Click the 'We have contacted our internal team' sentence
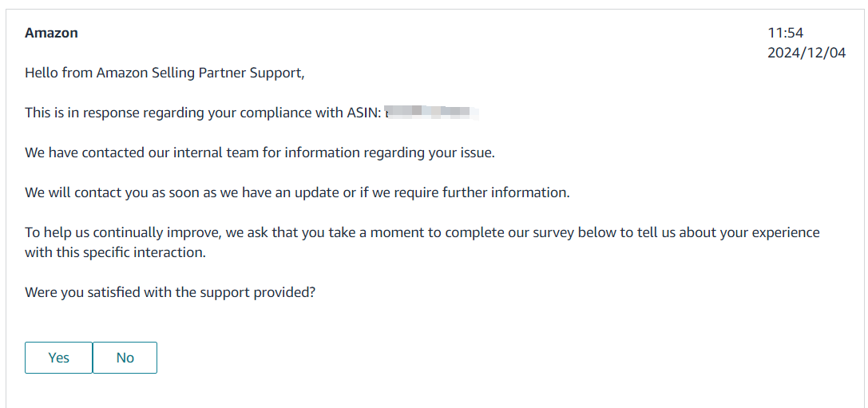 coord(260,153)
